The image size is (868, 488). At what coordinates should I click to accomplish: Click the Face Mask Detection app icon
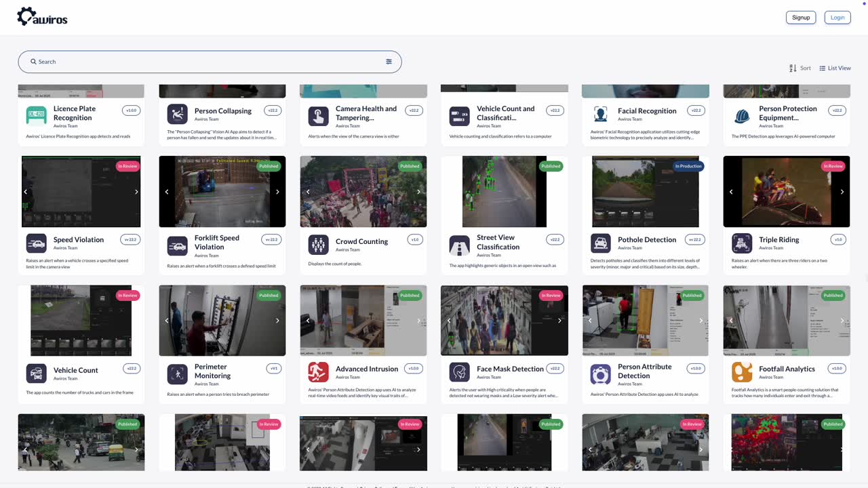click(459, 372)
